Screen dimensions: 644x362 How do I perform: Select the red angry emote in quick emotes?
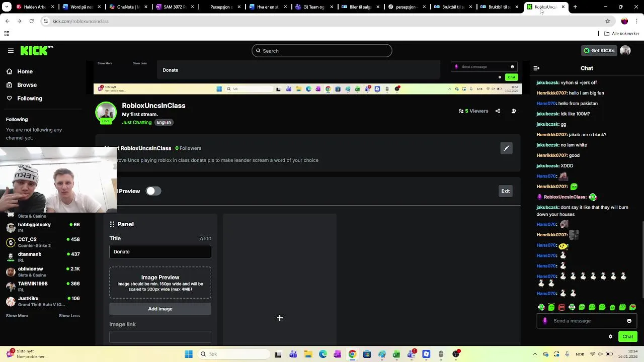point(561,307)
